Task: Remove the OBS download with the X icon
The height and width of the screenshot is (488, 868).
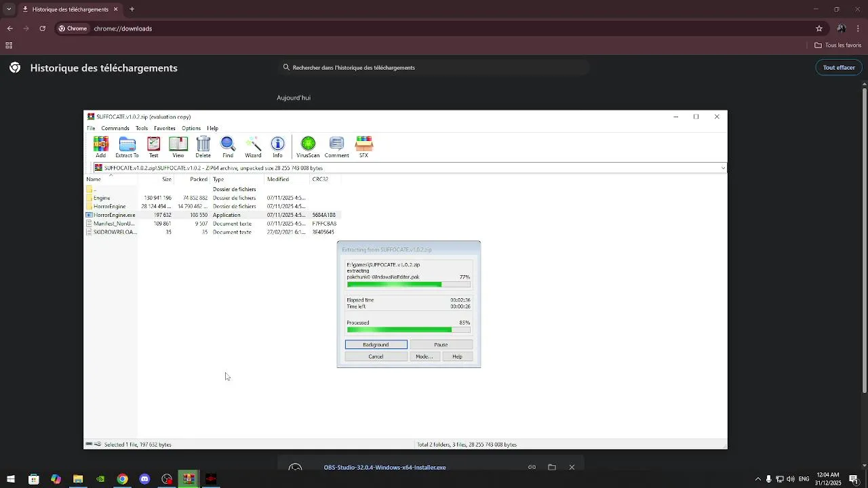Action: point(572,467)
